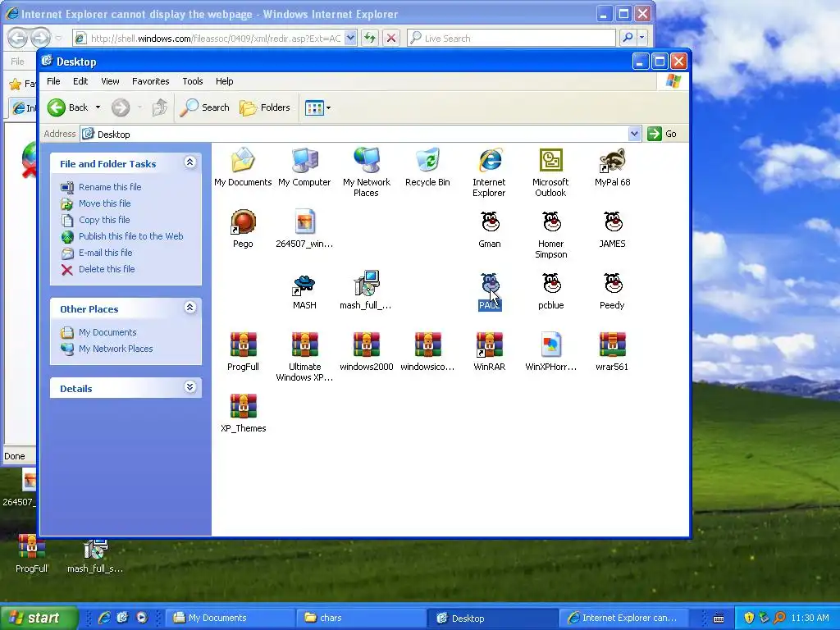Click the Back button in Explorer toolbar

click(67, 107)
